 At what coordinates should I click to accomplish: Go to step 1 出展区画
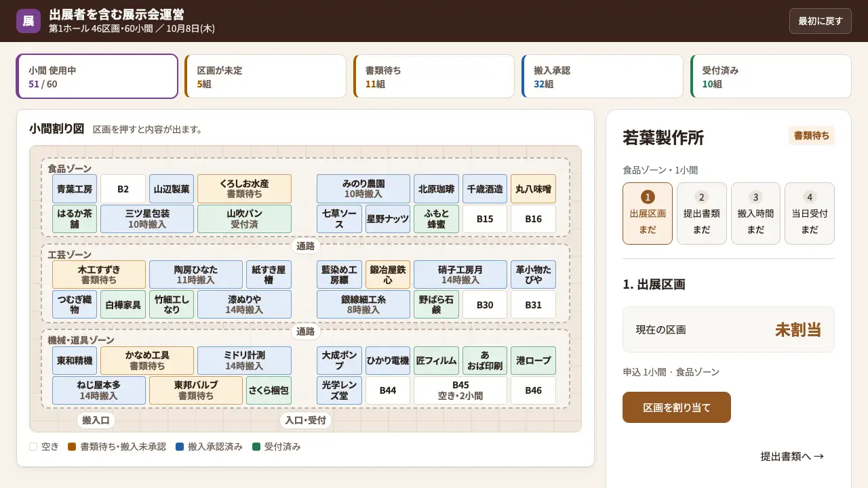(648, 213)
